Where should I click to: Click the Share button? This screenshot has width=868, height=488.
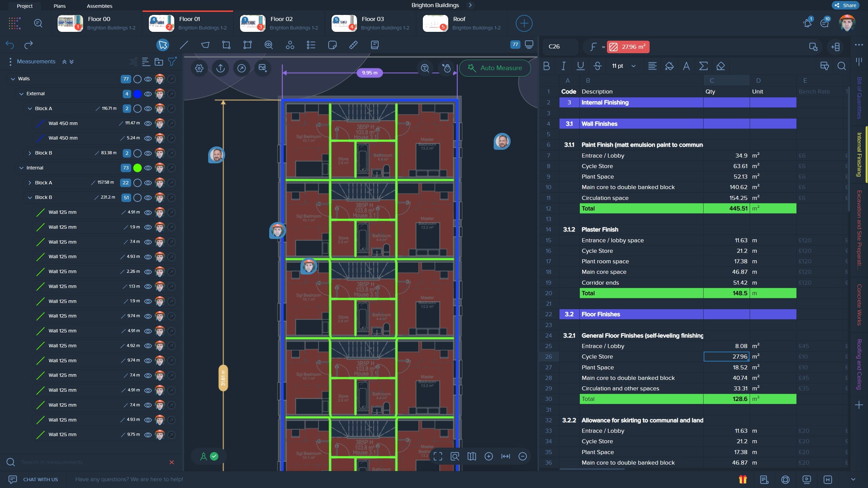(845, 5)
